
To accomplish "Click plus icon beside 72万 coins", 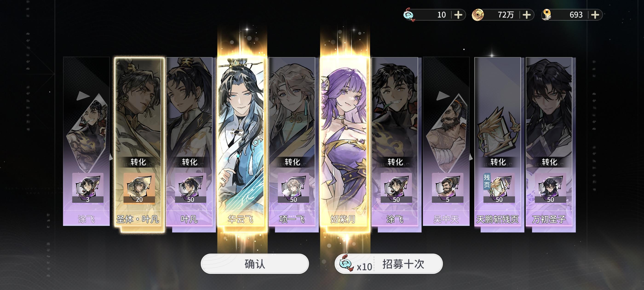I will tap(526, 15).
